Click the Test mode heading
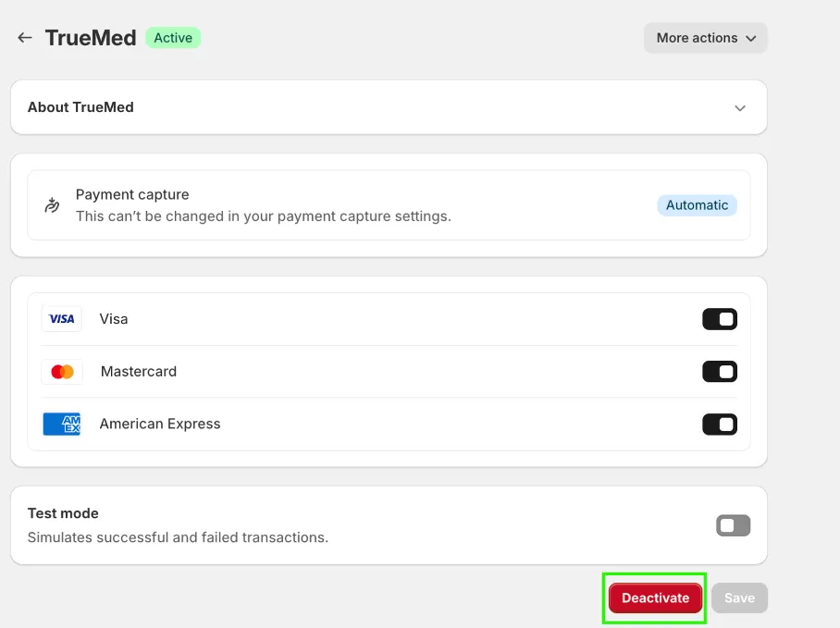The height and width of the screenshot is (628, 840). point(63,513)
